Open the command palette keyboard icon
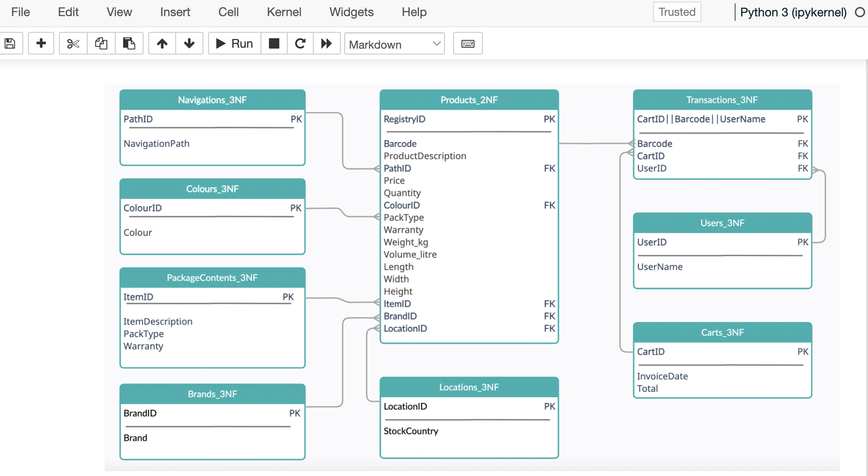Image resolution: width=868 pixels, height=476 pixels. pyautogui.click(x=468, y=43)
